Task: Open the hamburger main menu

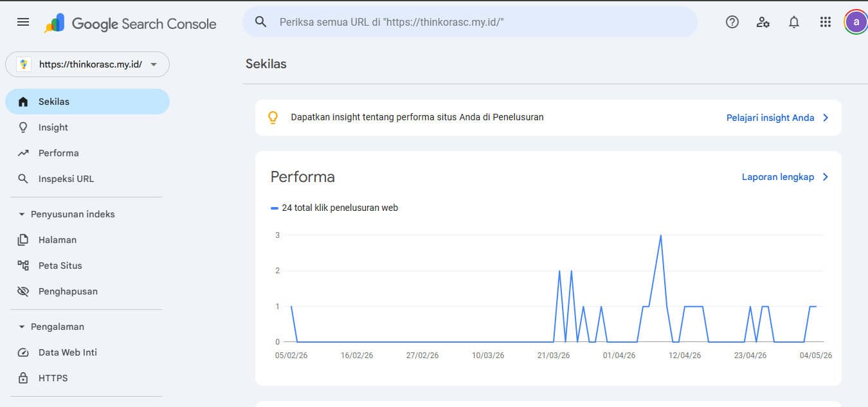Action: [x=23, y=22]
